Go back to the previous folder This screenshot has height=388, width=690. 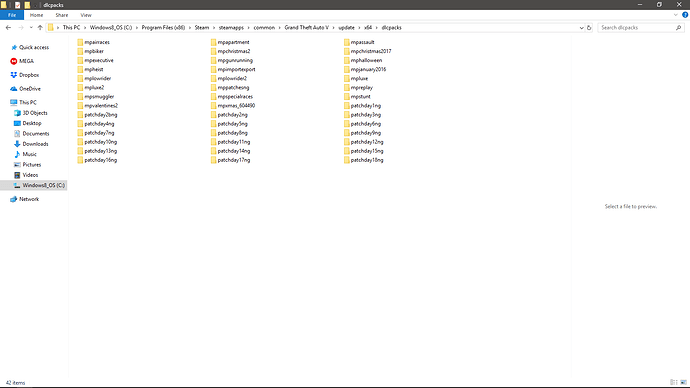pyautogui.click(x=8, y=28)
